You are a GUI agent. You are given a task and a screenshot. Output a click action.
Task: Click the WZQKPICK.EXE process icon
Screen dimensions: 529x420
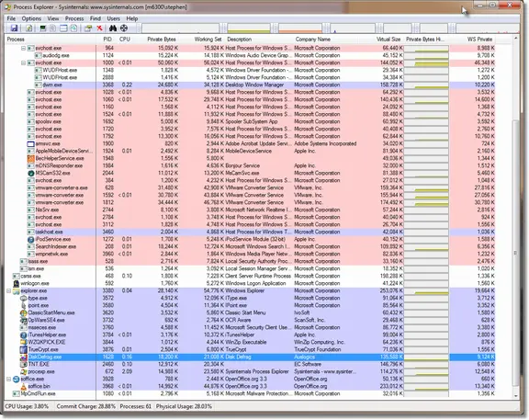point(24,343)
